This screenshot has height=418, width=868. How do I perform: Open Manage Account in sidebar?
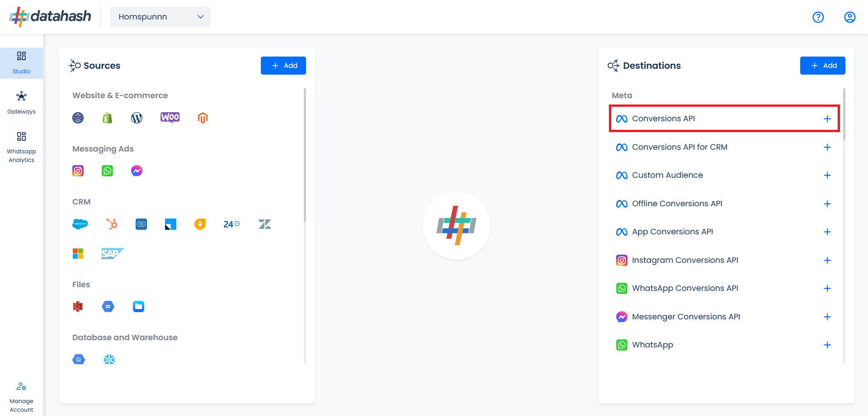[21, 397]
